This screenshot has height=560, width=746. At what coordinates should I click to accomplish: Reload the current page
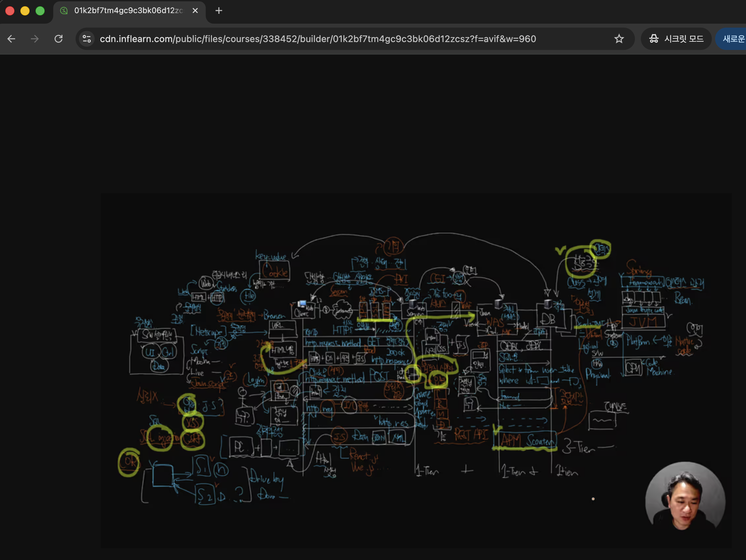59,39
